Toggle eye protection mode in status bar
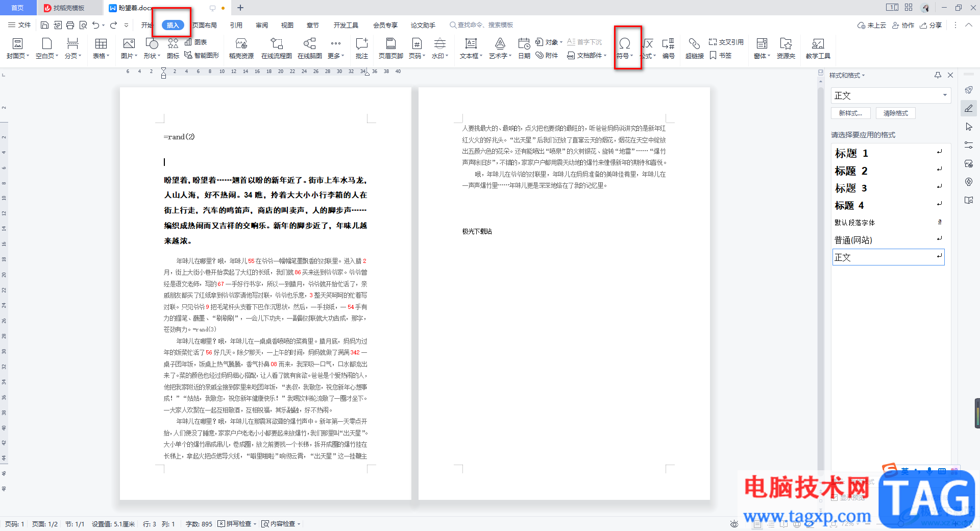The image size is (980, 531). pyautogui.click(x=734, y=524)
